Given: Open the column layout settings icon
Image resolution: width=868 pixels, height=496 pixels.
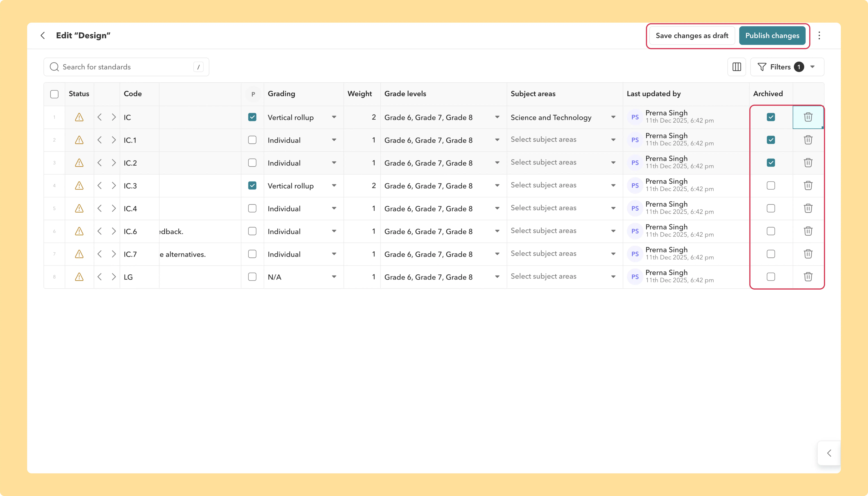Looking at the screenshot, I should [x=737, y=67].
